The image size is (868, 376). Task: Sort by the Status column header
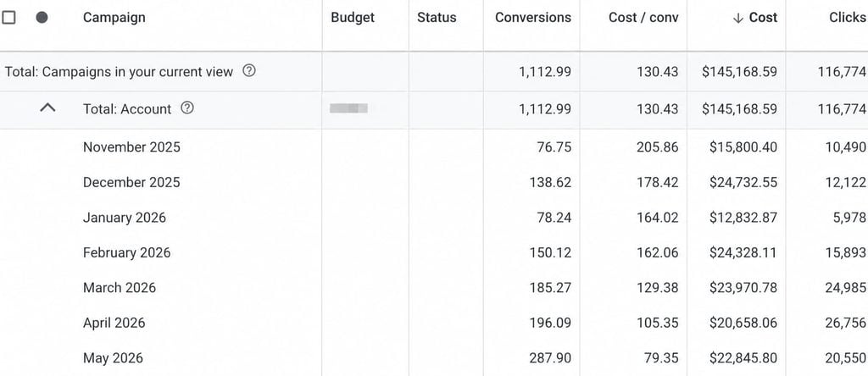pos(437,18)
